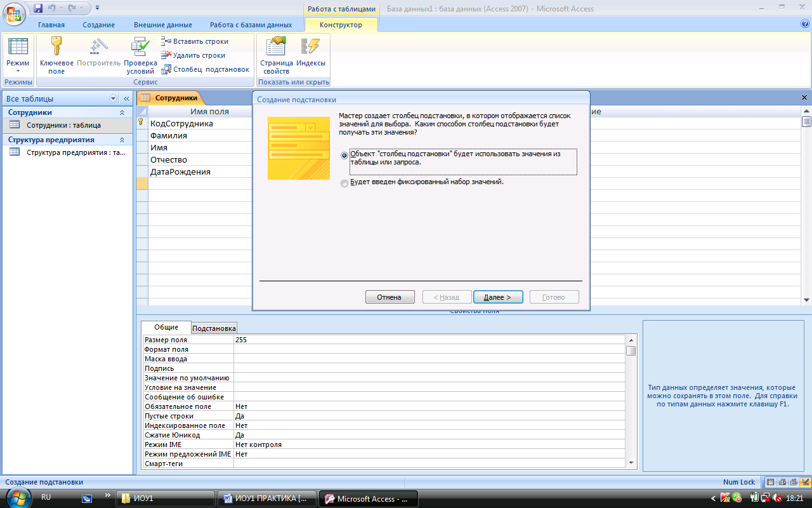Switch to datasheet view status icon

pos(771,482)
